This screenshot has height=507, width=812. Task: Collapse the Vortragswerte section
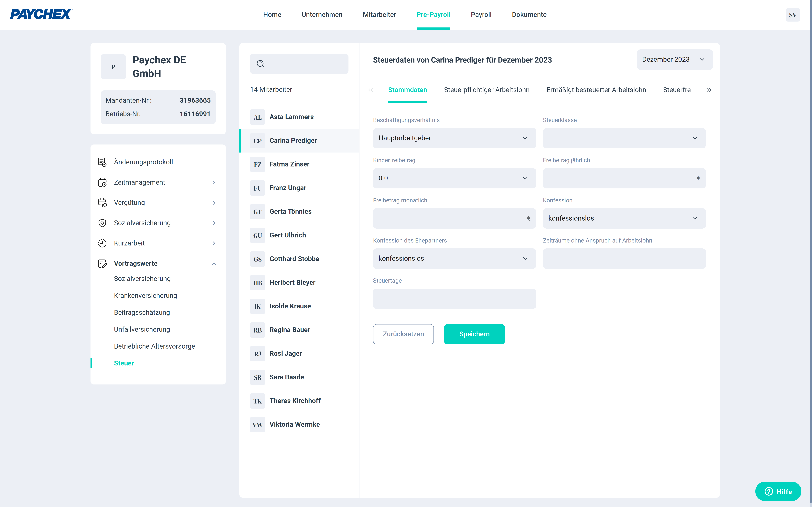214,263
